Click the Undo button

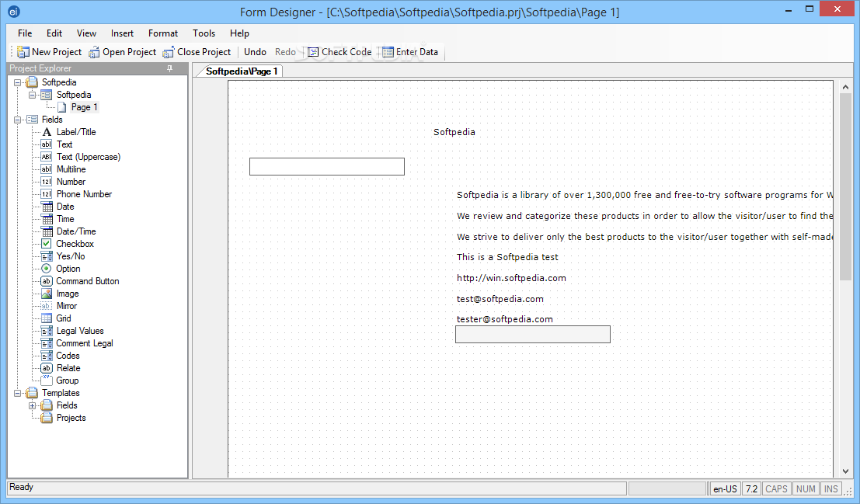point(255,52)
